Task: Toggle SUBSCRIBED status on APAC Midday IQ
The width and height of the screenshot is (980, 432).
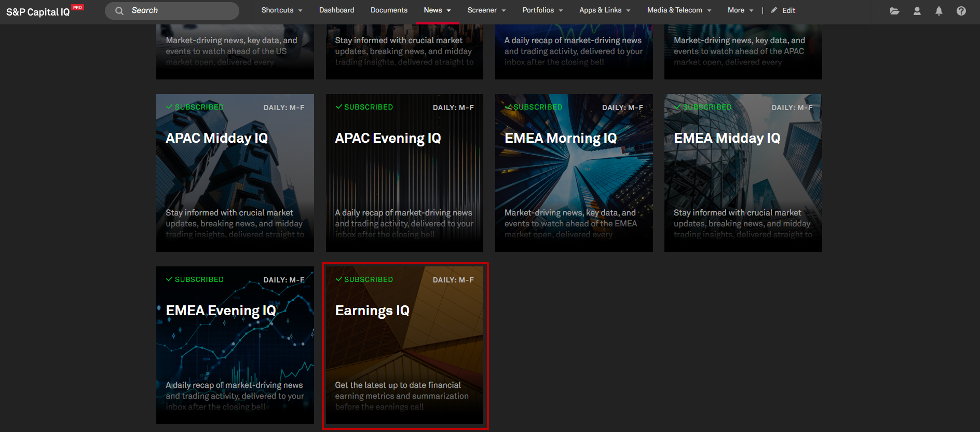Action: click(195, 107)
